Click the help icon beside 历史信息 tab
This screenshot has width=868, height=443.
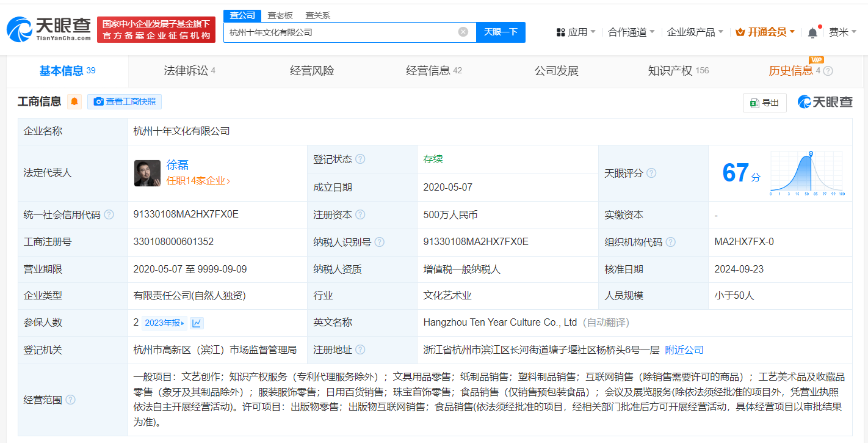tap(828, 71)
